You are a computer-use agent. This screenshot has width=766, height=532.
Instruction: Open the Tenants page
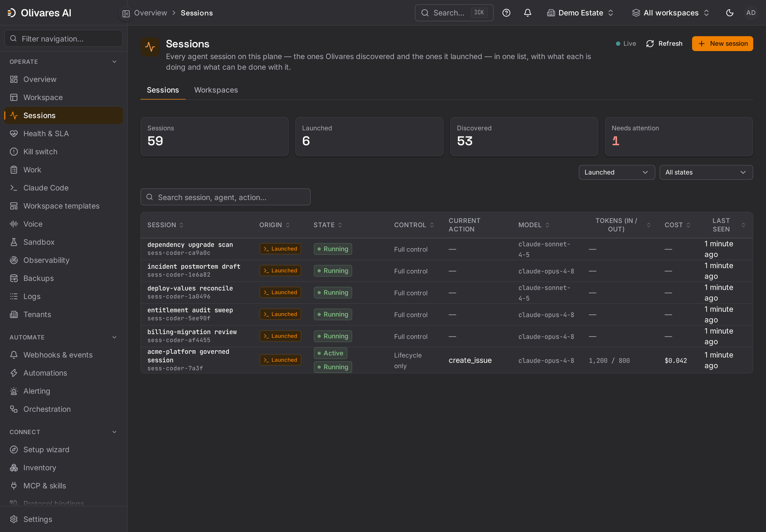click(x=63, y=314)
